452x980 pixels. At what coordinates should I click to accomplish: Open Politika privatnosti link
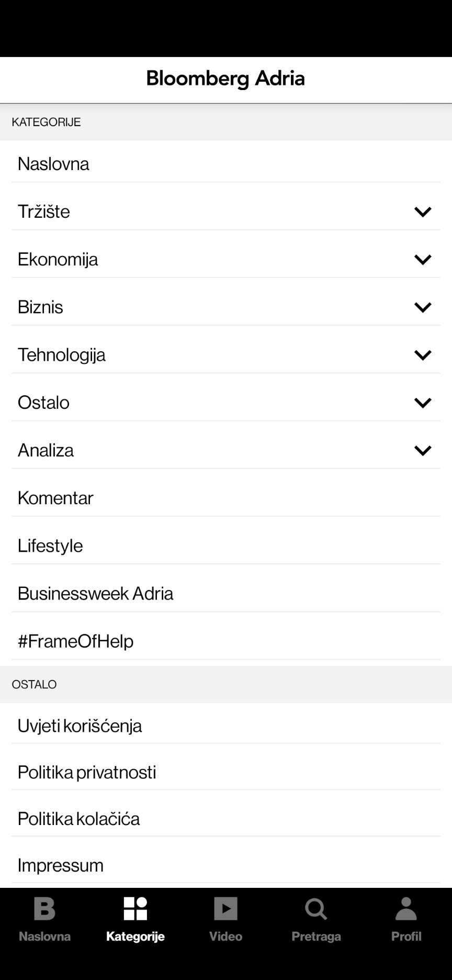coord(226,772)
